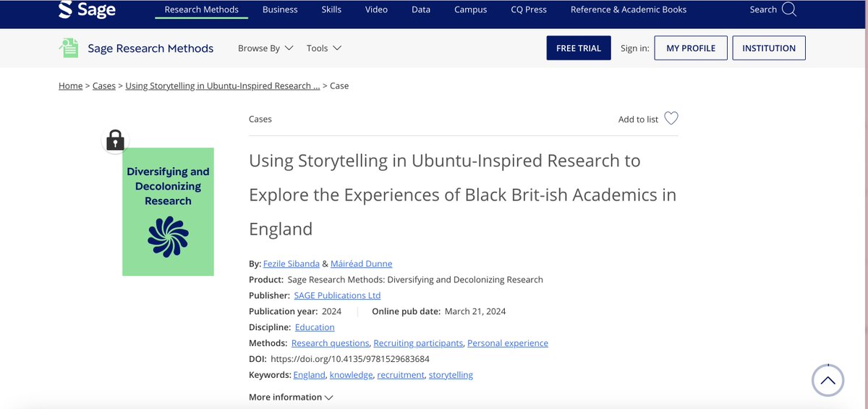Click the padlock locked-content icon

[115, 140]
